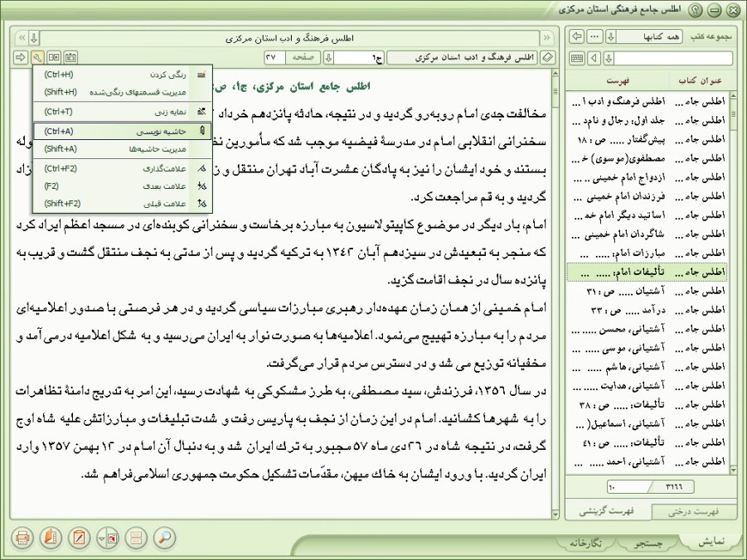Click the right arrow icon beside the wrench

21,58
